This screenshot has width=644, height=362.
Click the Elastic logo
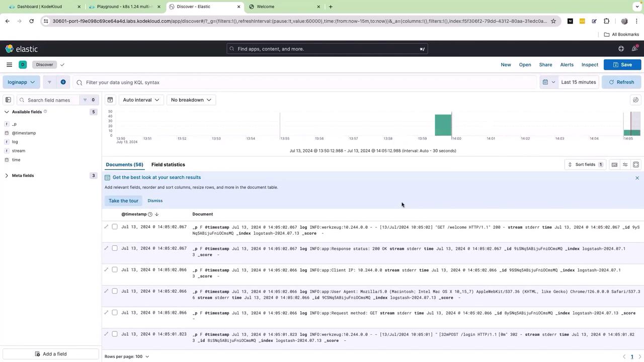click(x=22, y=49)
